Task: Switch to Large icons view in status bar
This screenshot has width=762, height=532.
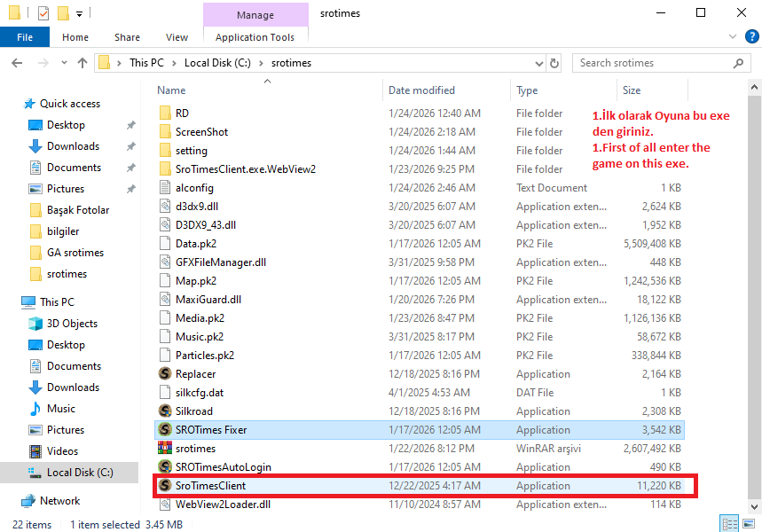Action: pyautogui.click(x=749, y=524)
